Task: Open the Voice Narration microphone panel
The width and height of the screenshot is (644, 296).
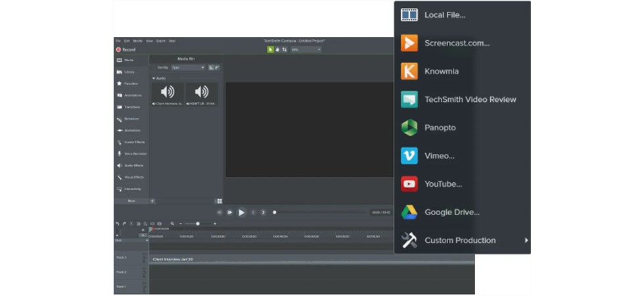Action: (131, 154)
